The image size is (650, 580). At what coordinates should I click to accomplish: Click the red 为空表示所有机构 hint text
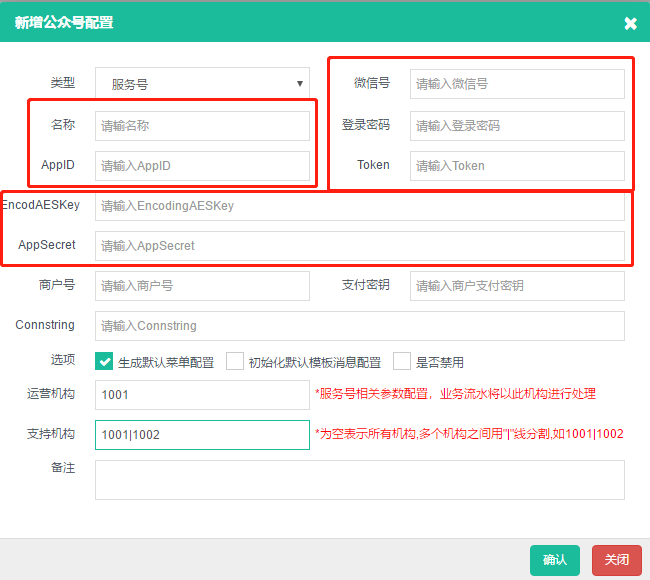pos(469,434)
